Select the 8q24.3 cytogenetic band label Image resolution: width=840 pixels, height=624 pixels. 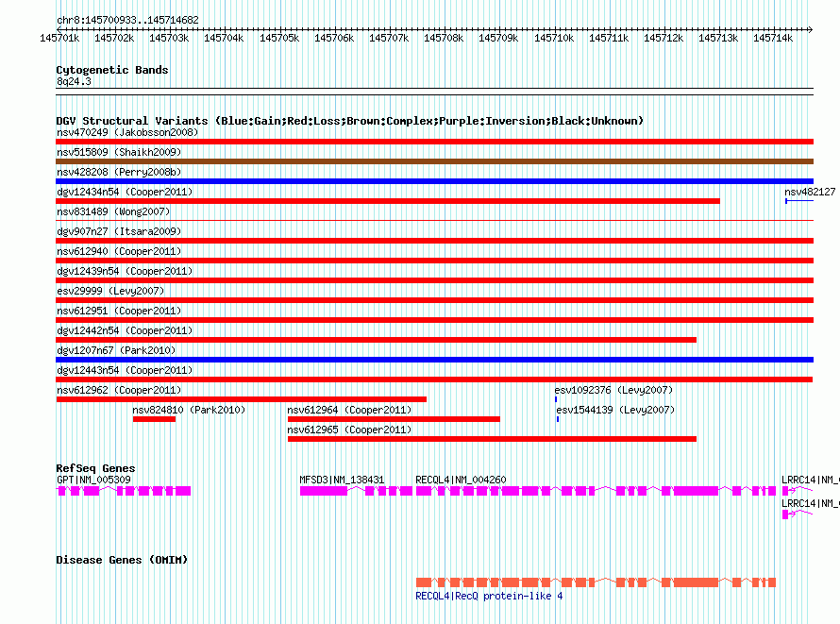(74, 81)
